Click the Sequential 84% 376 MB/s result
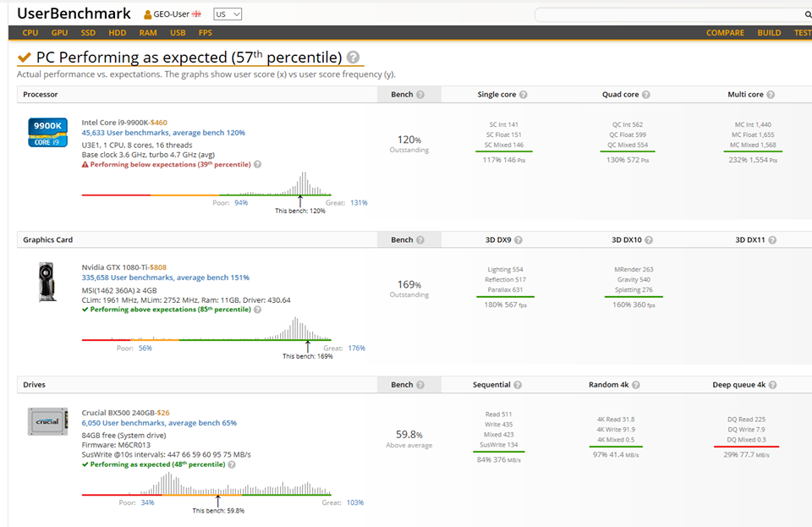The height and width of the screenshot is (527, 812). [499, 460]
